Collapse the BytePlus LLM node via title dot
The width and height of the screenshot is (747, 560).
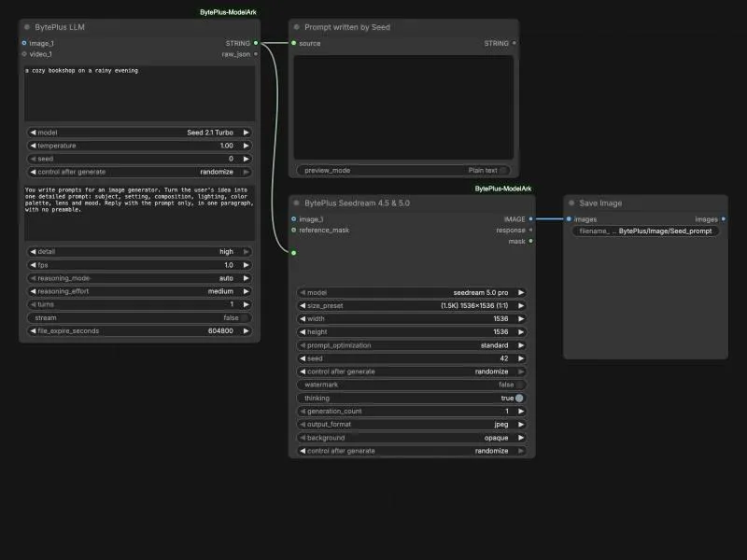pyautogui.click(x=27, y=27)
